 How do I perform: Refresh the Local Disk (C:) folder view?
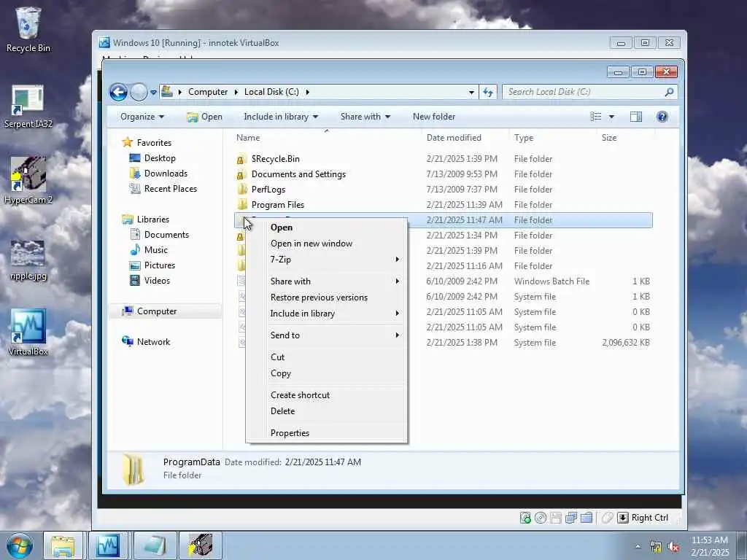pyautogui.click(x=488, y=92)
